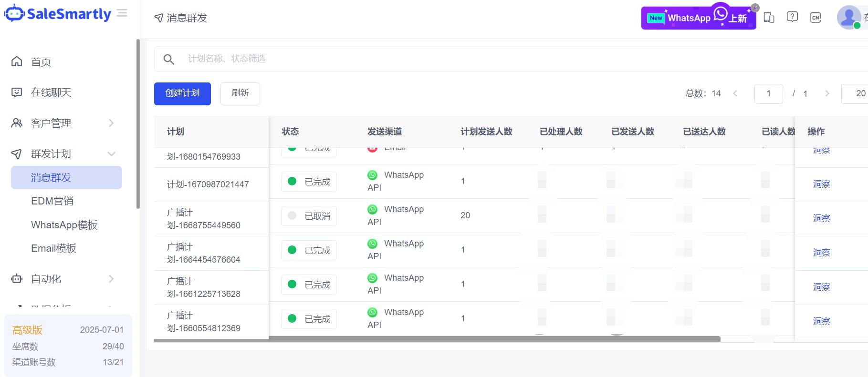This screenshot has height=377, width=868.
Task: Click the people icon beside 客户管理
Action: click(x=17, y=123)
